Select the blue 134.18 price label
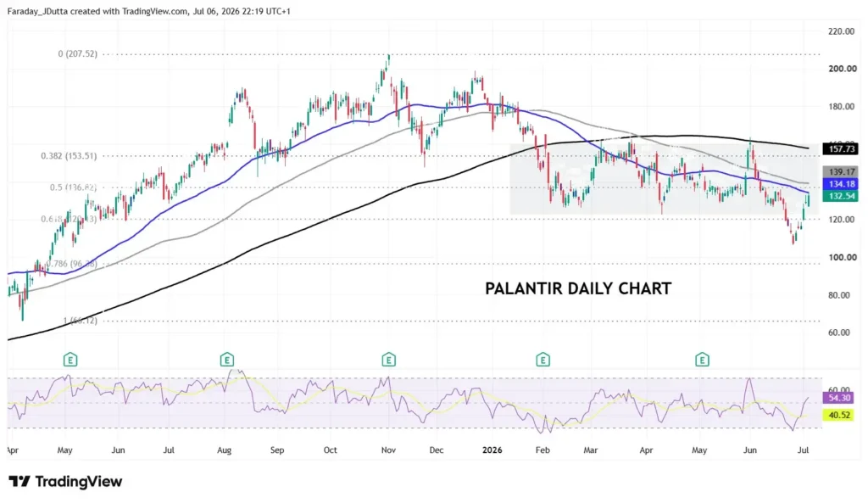Viewport: 868px width, 503px height. point(840,184)
